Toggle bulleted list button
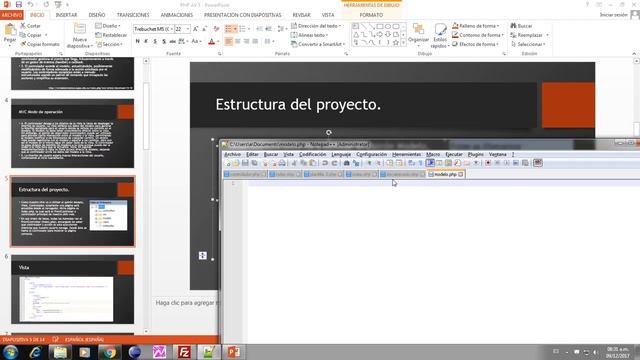The image size is (640, 360). 229,29
